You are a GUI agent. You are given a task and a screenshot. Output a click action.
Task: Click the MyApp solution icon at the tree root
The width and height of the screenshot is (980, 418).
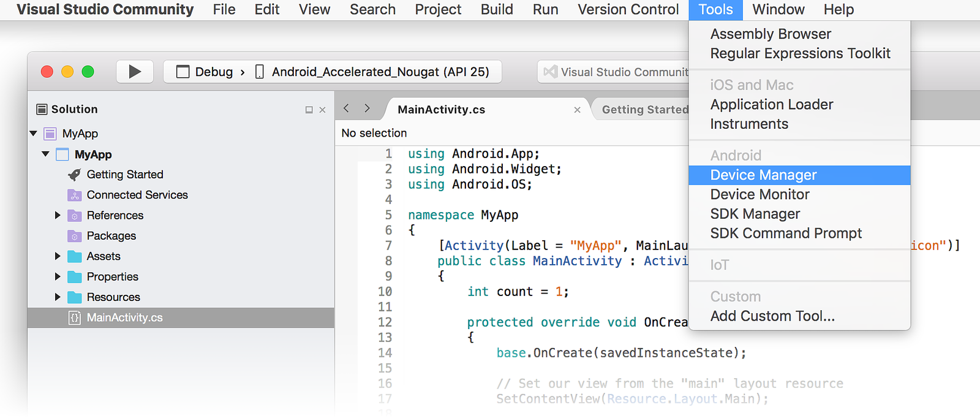[50, 134]
